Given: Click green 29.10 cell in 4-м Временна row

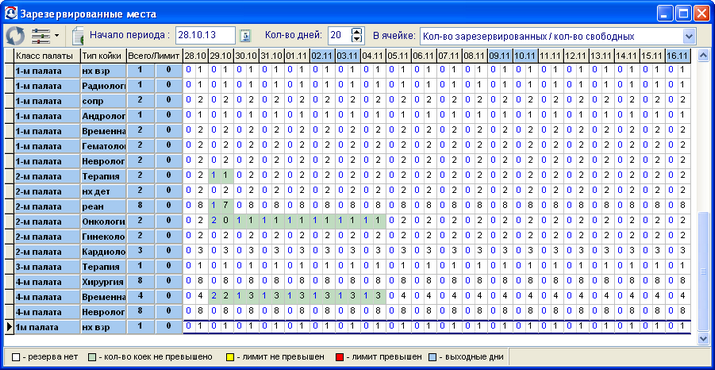Looking at the screenshot, I should (221, 296).
